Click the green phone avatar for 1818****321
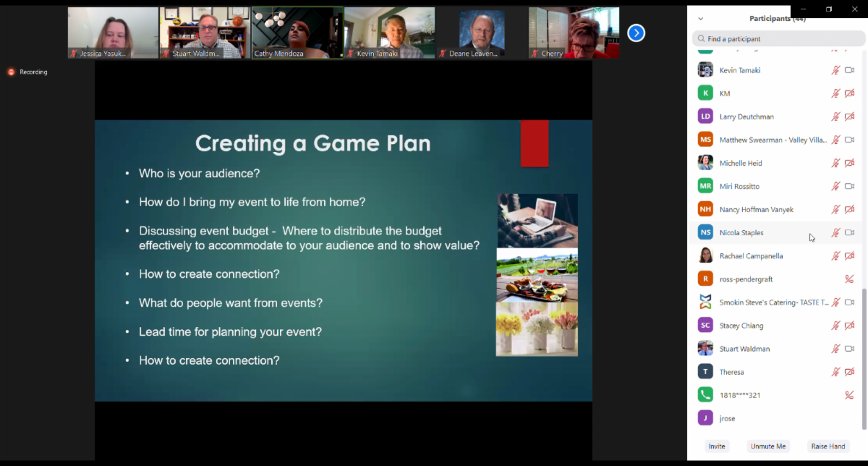868x466 pixels. pyautogui.click(x=705, y=394)
